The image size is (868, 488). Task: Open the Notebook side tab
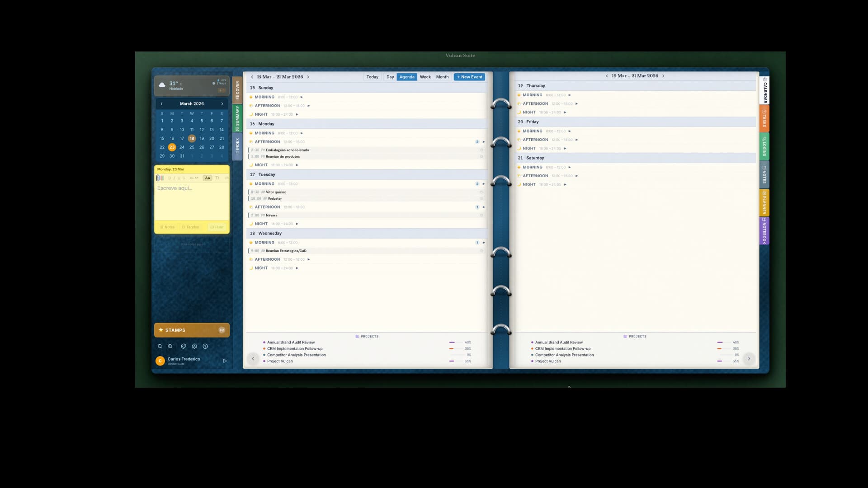click(764, 231)
